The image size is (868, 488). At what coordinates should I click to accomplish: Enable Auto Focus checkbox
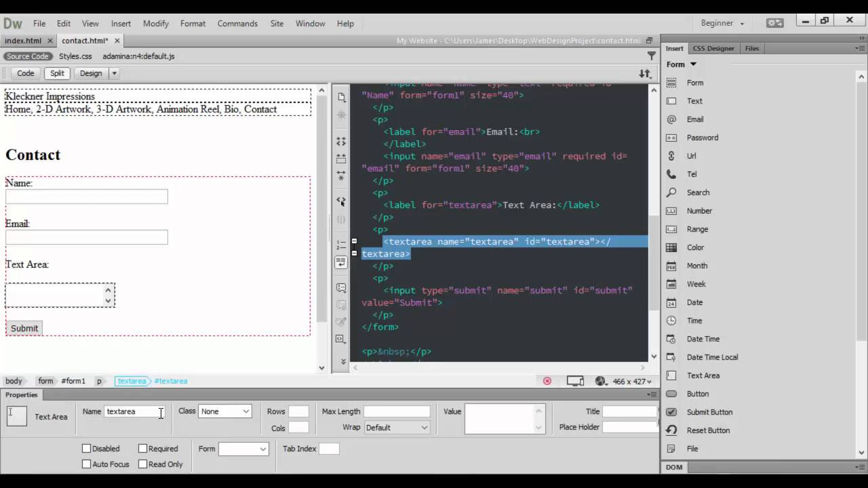[86, 464]
